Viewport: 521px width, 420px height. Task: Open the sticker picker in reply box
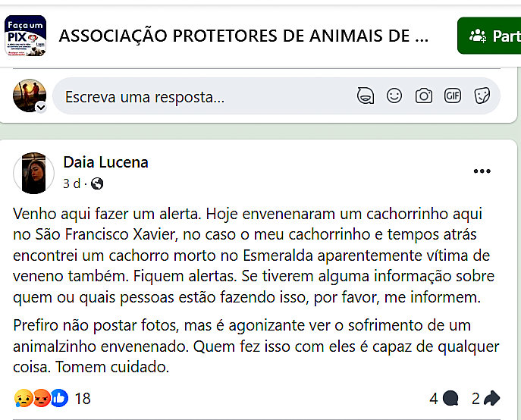pyautogui.click(x=482, y=96)
